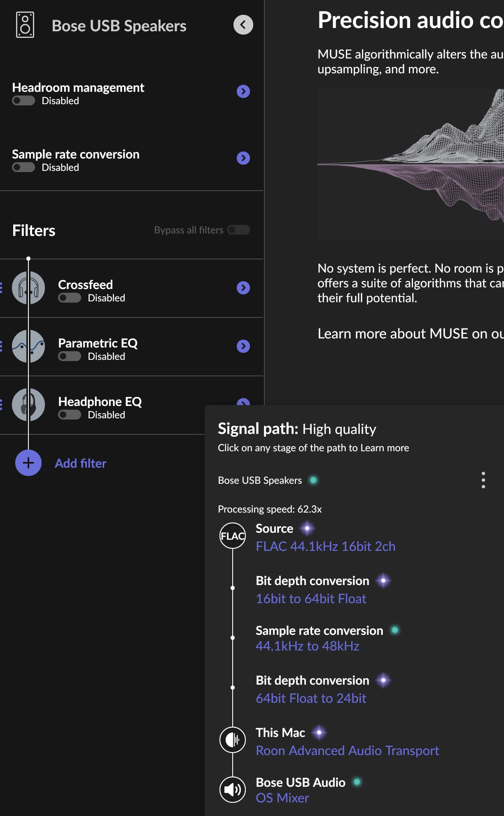Screen dimensions: 504x816
Task: Turn on the Crossfeed toggle
Action: 70,298
